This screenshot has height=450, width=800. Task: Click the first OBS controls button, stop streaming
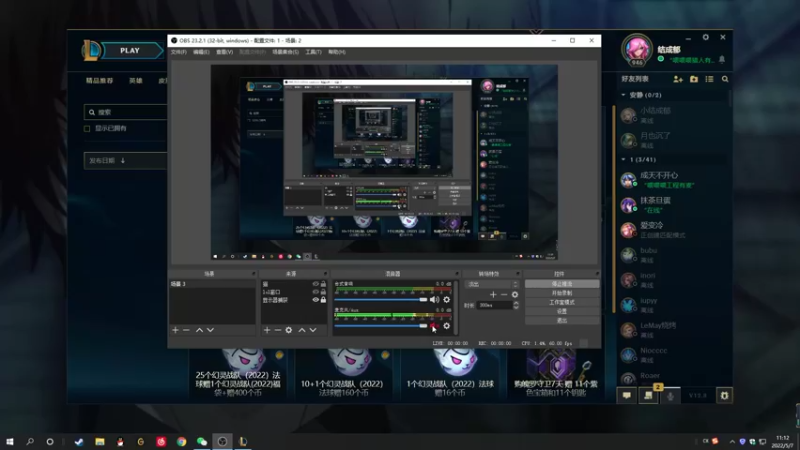pos(562,284)
